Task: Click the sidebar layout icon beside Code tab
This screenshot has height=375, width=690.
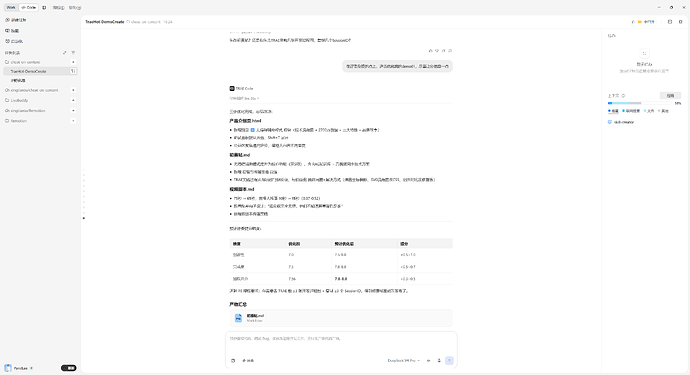Action: click(44, 7)
